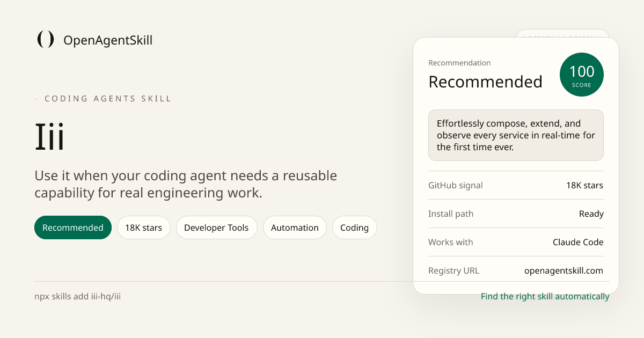Open Find the right skill automatically link

pyautogui.click(x=545, y=296)
